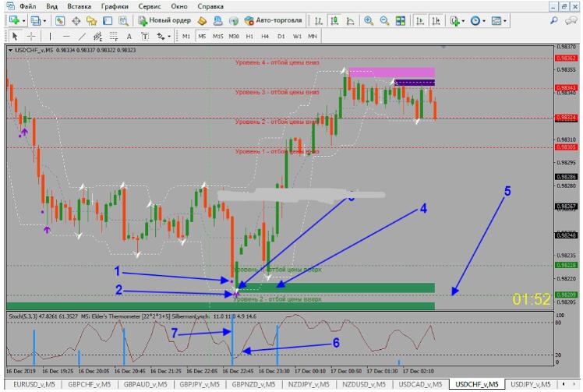583x392 pixels.
Task: Open the Data Window crosshair-target icon
Action: coord(76,21)
